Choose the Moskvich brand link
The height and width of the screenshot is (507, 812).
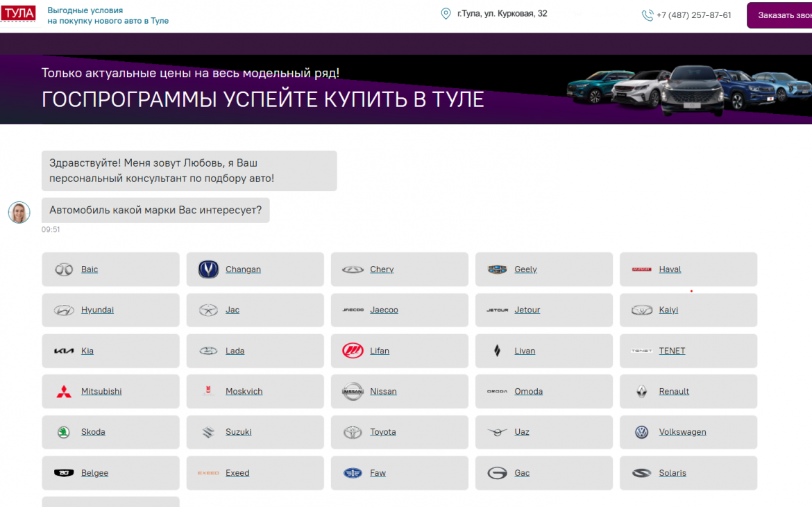click(x=244, y=392)
